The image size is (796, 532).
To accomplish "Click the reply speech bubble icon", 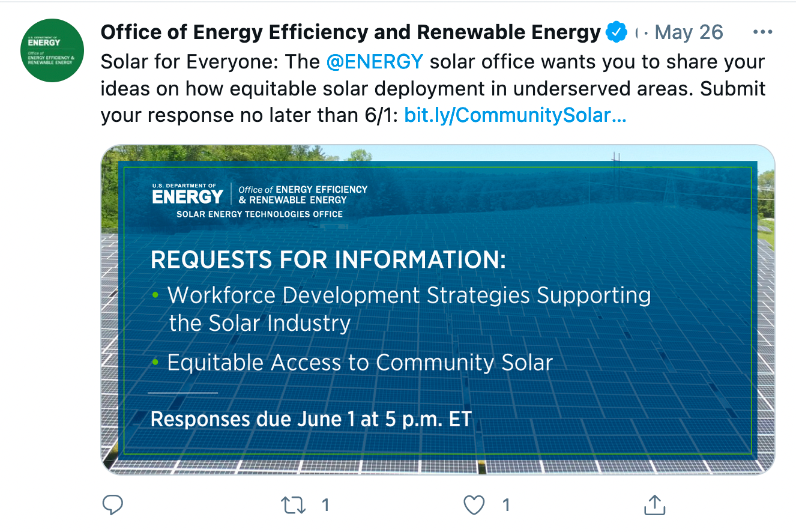I will pos(112,505).
